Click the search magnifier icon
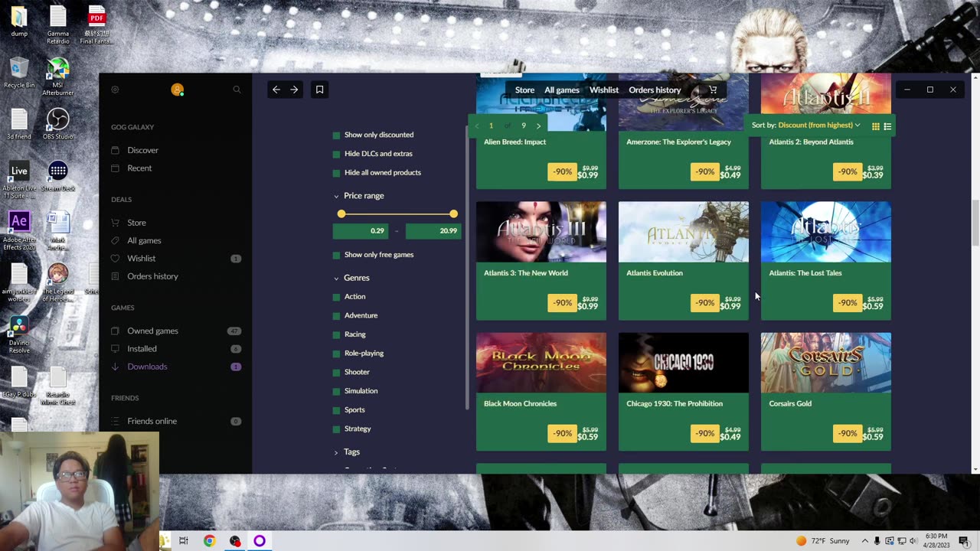This screenshot has height=551, width=980. coord(237,90)
